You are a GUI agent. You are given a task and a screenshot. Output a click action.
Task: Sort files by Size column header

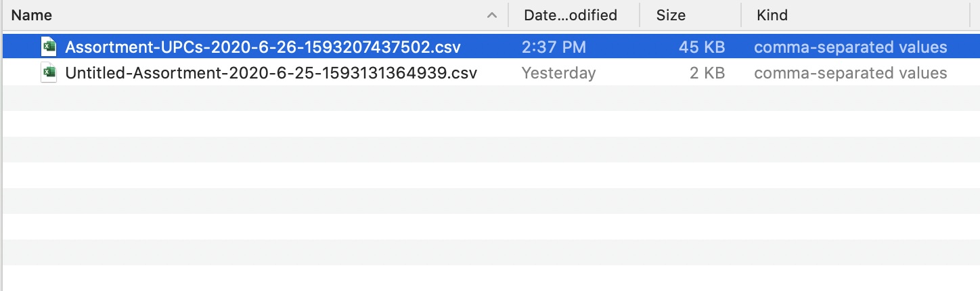(671, 15)
